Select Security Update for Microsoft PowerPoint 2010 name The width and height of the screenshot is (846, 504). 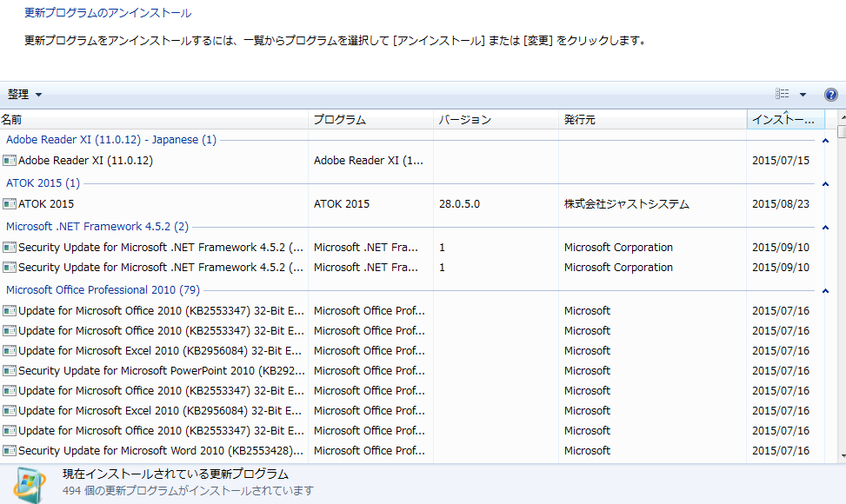pos(162,371)
